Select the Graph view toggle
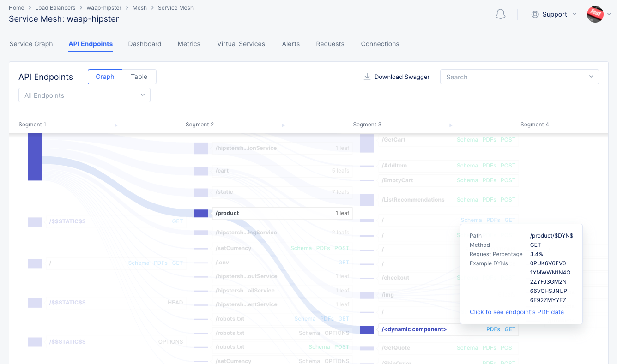Viewport: 617px width, 364px height. [105, 77]
